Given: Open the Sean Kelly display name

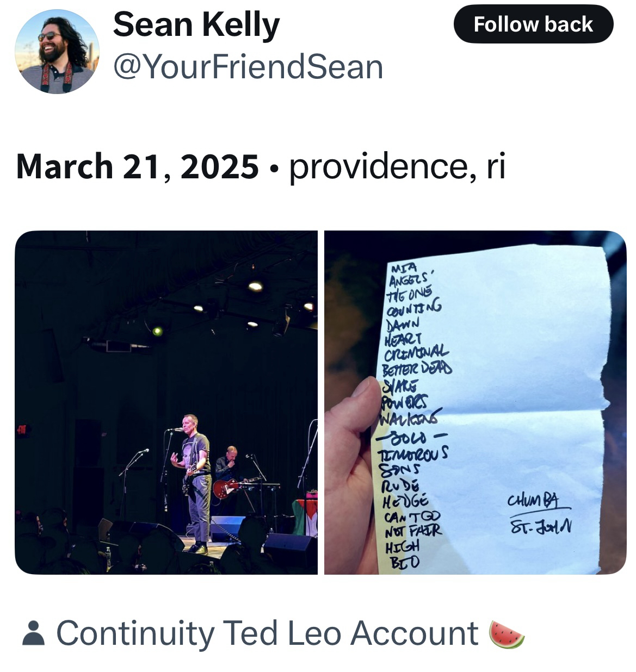Looking at the screenshot, I should (196, 25).
